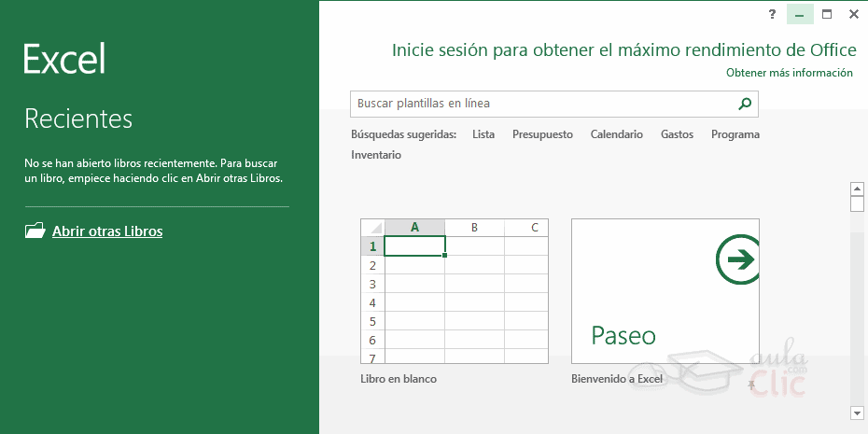Select the Gastos suggested search
This screenshot has width=868, height=434.
[677, 134]
